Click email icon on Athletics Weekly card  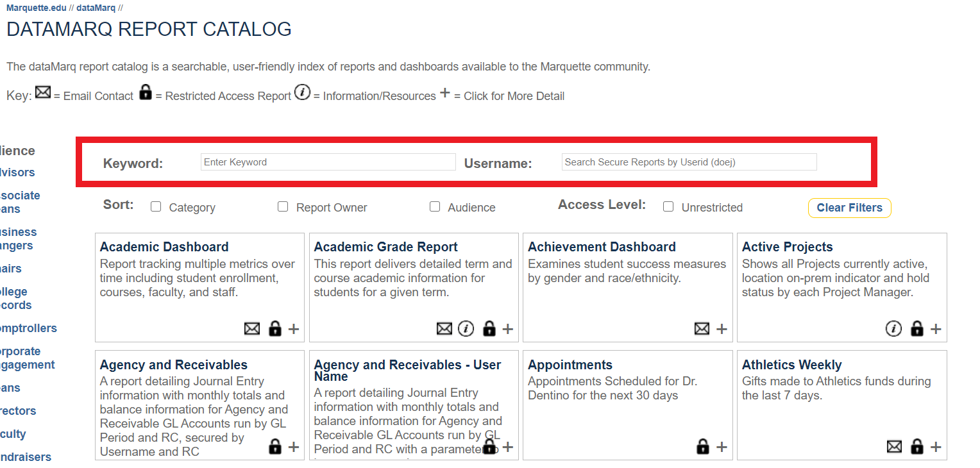[x=894, y=447]
